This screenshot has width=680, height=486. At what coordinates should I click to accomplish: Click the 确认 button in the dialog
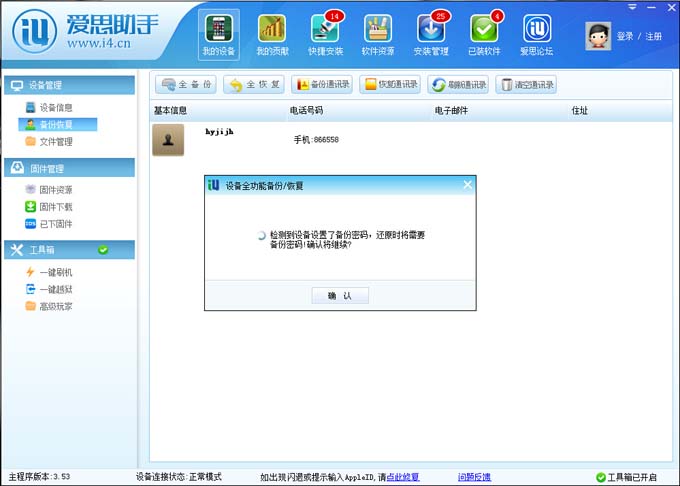click(x=340, y=296)
